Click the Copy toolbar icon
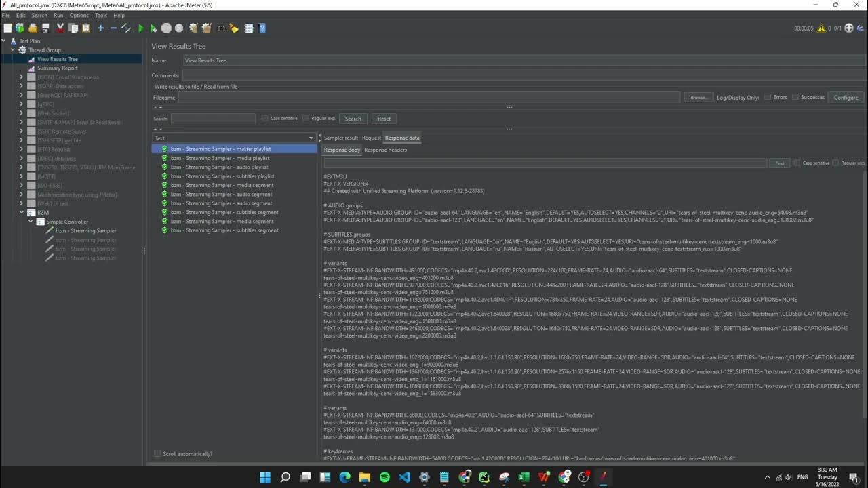This screenshot has height=488, width=868. pos(73,28)
